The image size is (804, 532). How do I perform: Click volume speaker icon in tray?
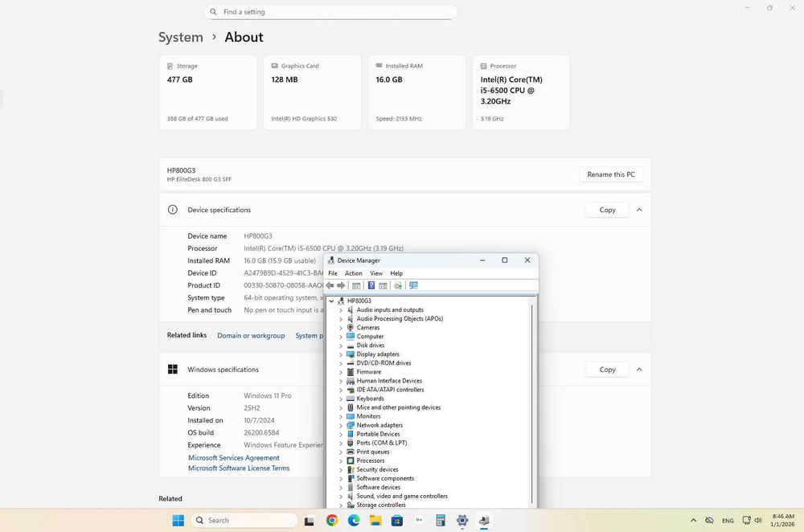(758, 520)
